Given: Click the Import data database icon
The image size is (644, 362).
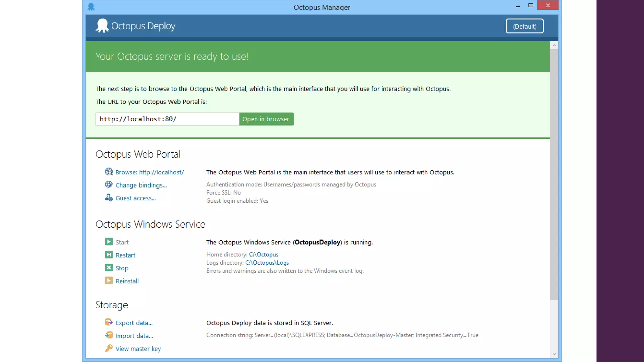Looking at the screenshot, I should 109,335.
